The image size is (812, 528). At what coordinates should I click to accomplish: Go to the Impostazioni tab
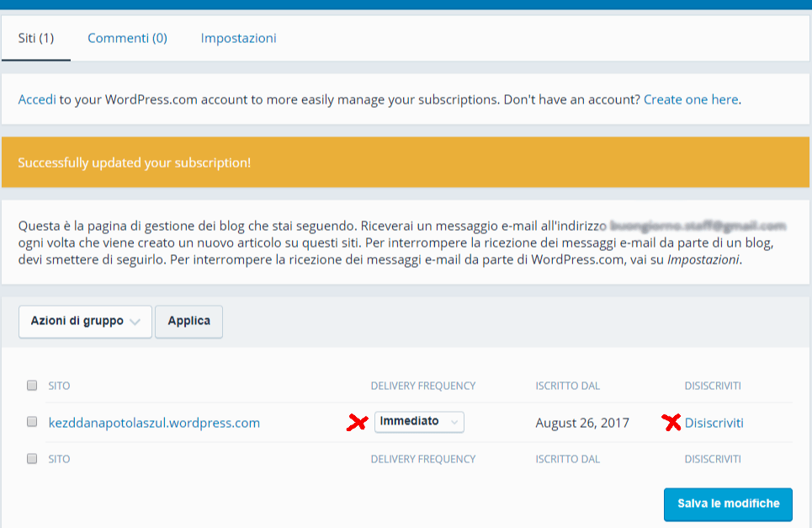pos(238,38)
